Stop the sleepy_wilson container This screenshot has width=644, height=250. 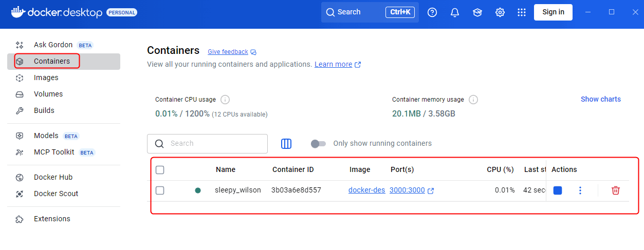coord(558,190)
